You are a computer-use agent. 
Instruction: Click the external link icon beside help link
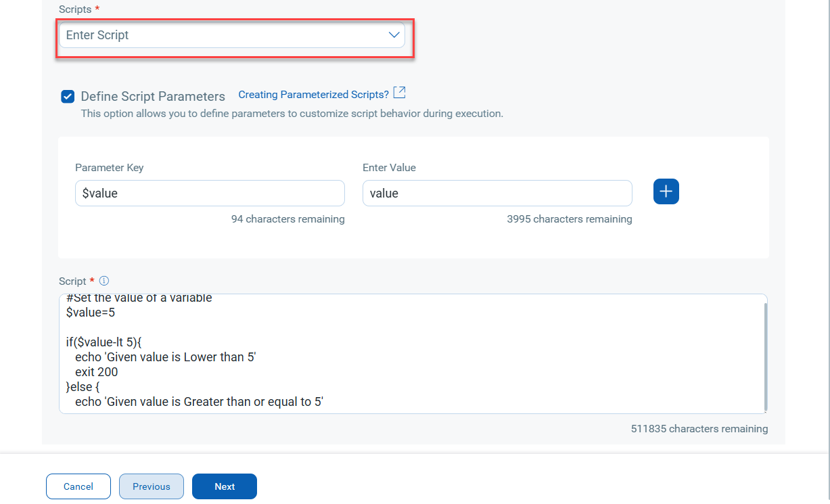(x=399, y=93)
